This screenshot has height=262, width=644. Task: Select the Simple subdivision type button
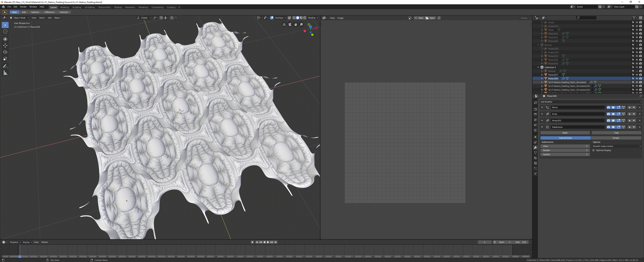pyautogui.click(x=616, y=138)
